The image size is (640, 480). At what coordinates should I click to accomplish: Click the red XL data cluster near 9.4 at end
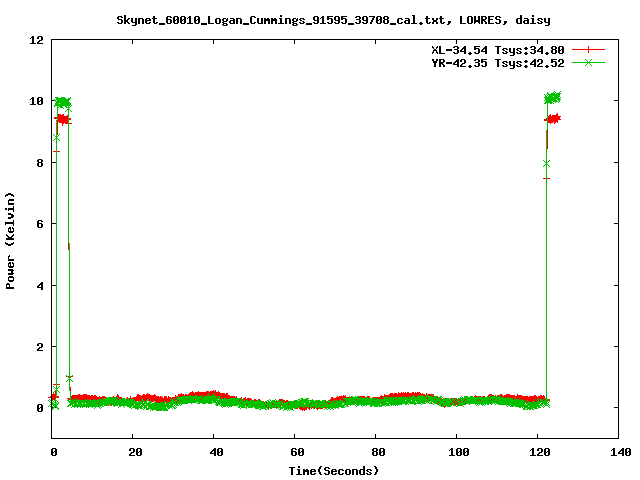click(553, 119)
